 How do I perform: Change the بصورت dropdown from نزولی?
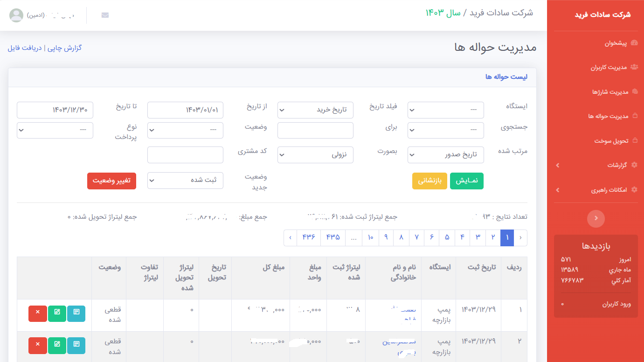[315, 154]
